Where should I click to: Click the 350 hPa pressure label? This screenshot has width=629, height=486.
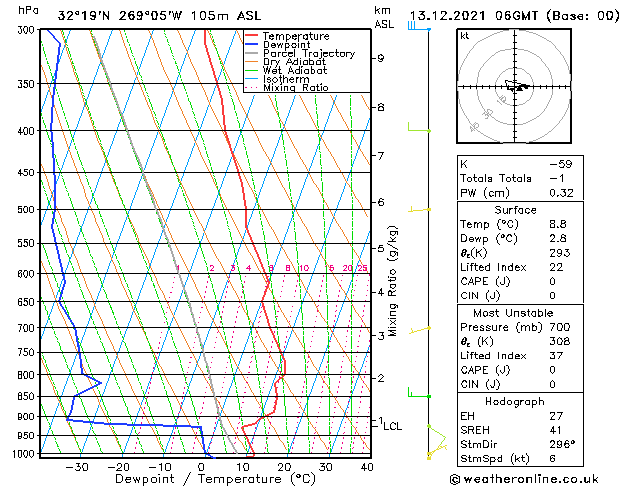pos(28,84)
